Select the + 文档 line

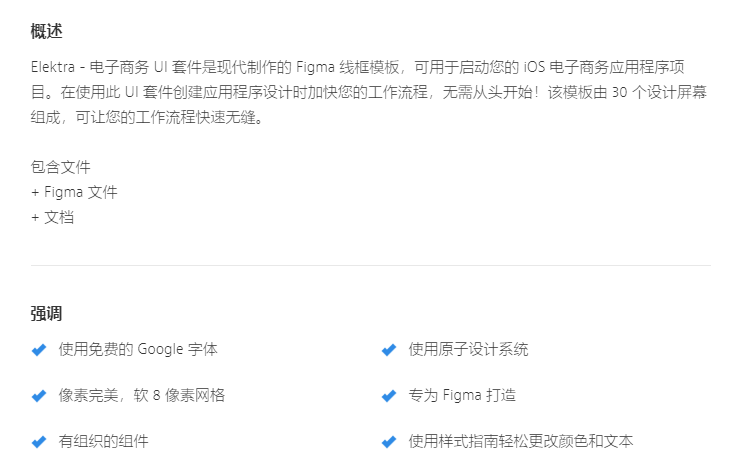(x=52, y=217)
